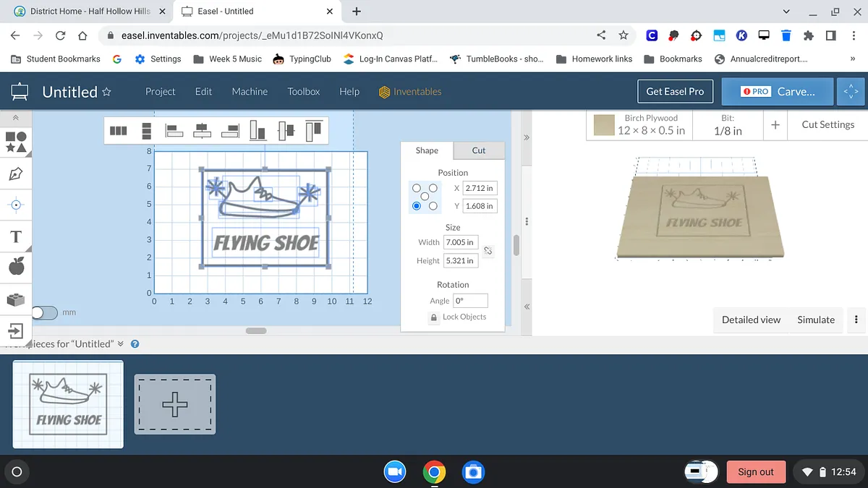The image size is (868, 488).
Task: Open the Lego brick apps tool
Action: click(16, 299)
